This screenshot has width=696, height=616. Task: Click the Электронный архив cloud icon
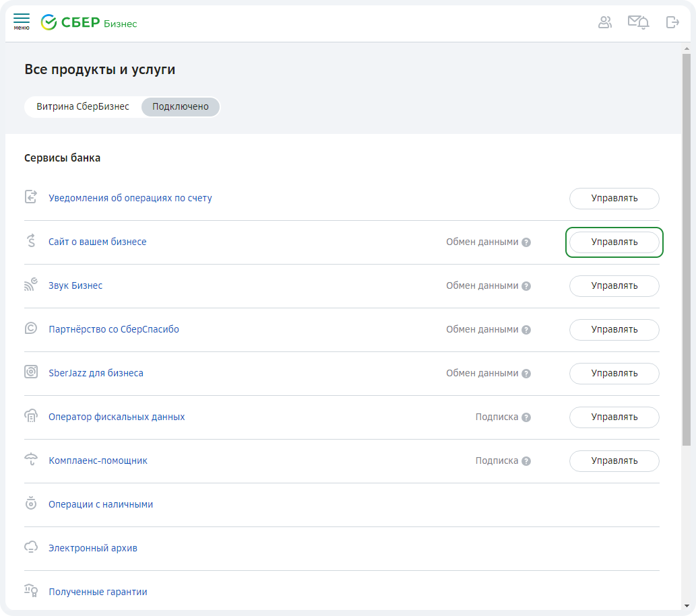pos(30,547)
